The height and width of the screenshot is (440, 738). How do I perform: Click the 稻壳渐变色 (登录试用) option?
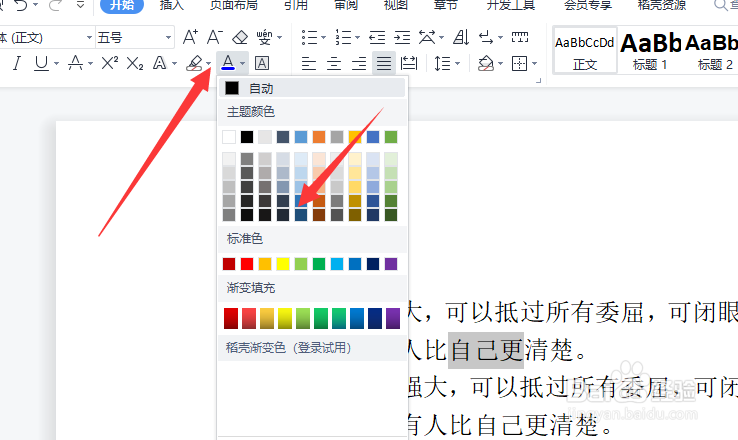click(289, 348)
